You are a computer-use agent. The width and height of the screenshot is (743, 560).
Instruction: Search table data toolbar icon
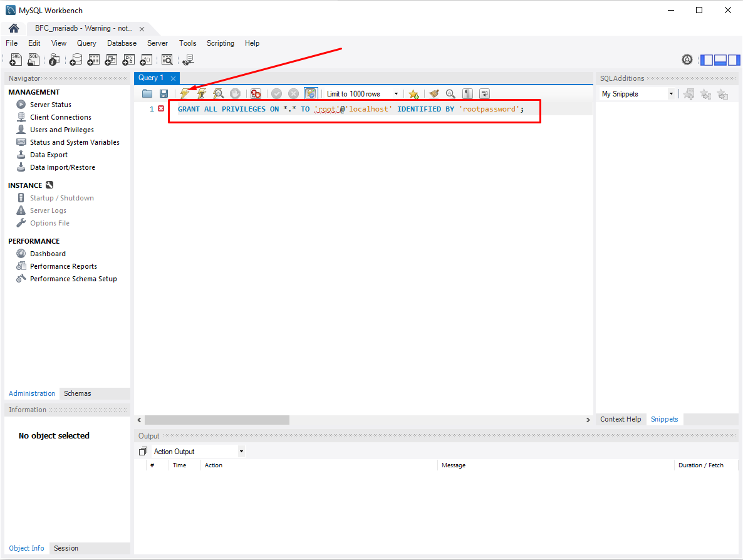click(x=167, y=60)
